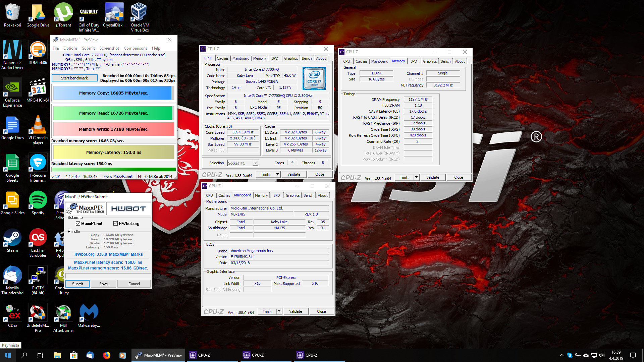The image size is (644, 362).
Task: Click the N button in MaxxMEM status bar
Action: coord(139,177)
